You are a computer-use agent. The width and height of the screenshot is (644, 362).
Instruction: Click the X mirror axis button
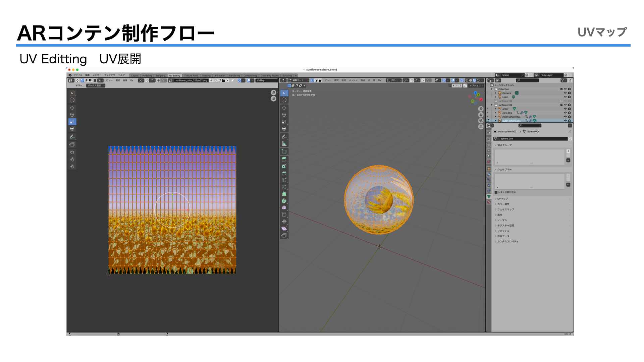453,85
